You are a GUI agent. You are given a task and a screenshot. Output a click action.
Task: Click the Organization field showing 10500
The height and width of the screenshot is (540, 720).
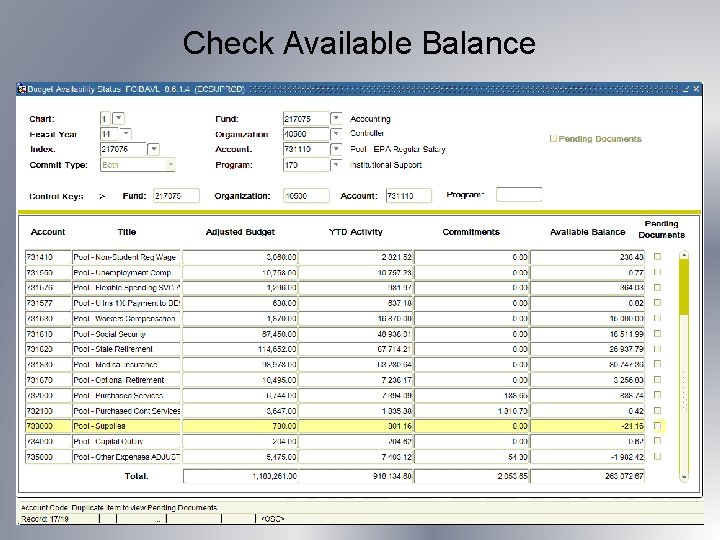pos(306,134)
